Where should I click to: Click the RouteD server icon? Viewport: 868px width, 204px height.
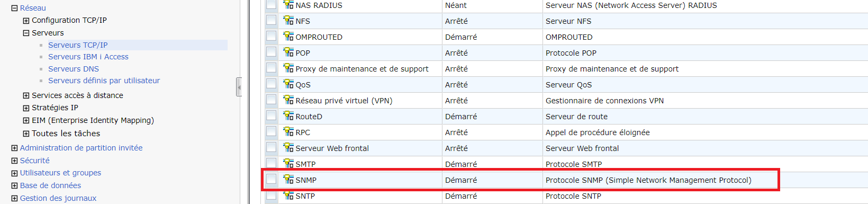pos(288,116)
